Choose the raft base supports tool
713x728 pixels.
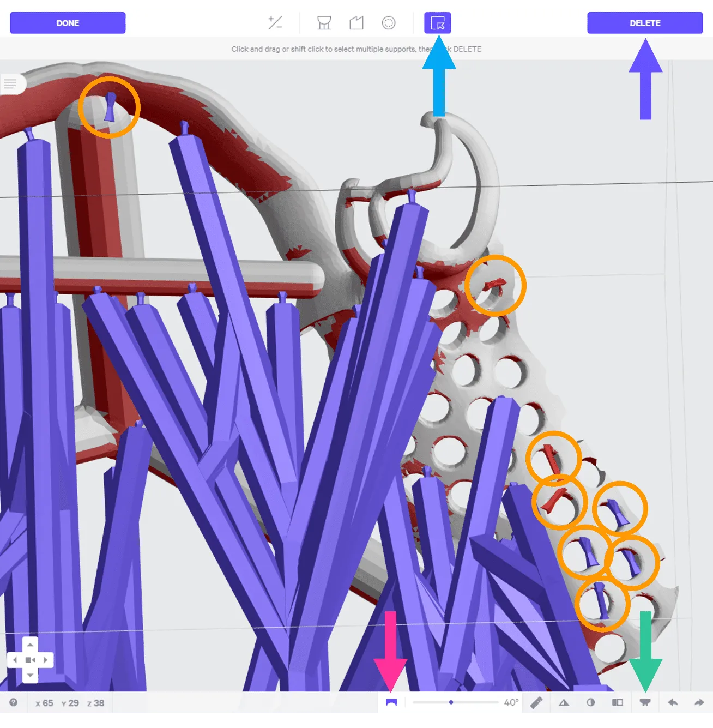point(324,23)
